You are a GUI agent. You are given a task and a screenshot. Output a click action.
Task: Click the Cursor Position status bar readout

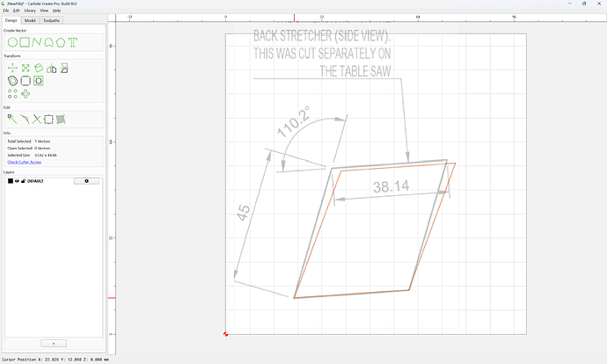pyautogui.click(x=55, y=360)
